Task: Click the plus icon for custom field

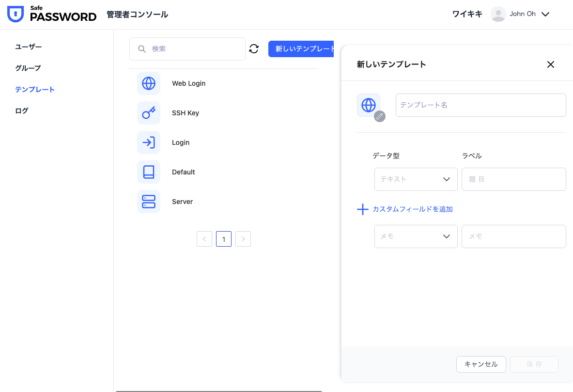Action: pos(363,209)
